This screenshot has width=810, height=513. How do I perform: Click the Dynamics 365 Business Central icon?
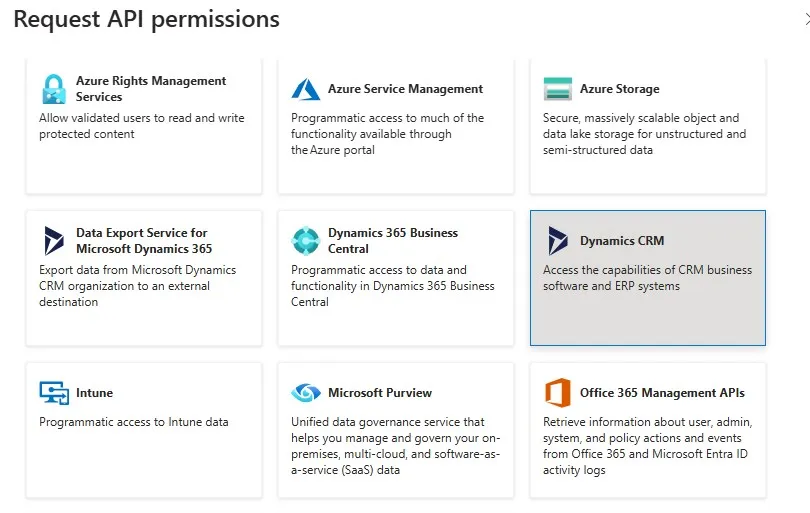click(x=306, y=241)
